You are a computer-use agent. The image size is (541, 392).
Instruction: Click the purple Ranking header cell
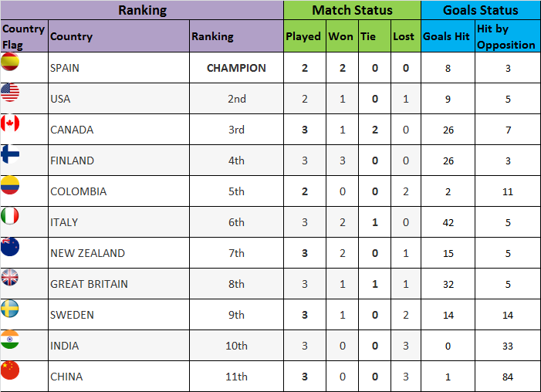tap(142, 10)
